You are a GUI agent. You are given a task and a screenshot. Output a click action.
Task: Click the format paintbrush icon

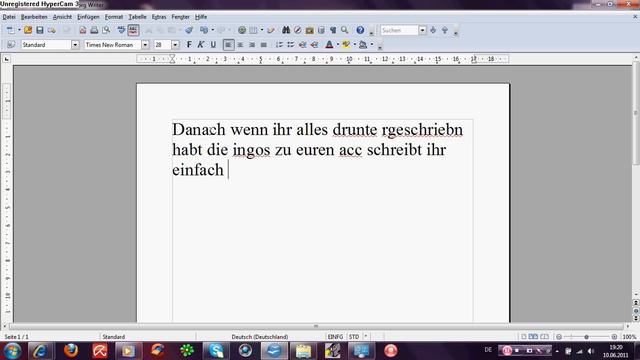pos(189,30)
